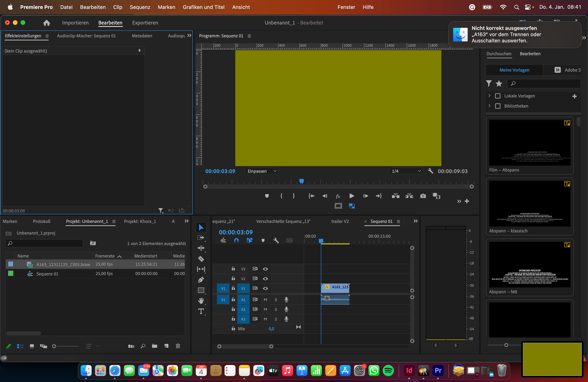Viewport: 588px width, 382px height.
Task: Expand the Bibliotheken tree item
Action: tap(489, 106)
